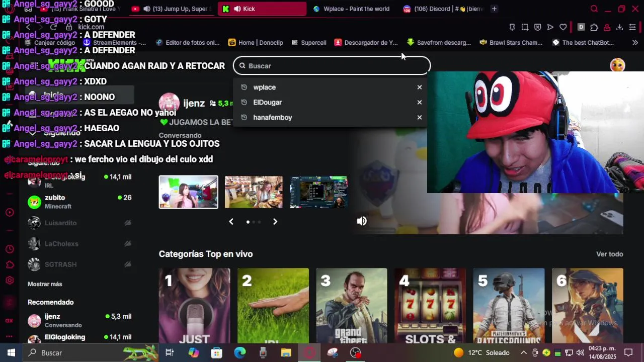Open the sidebar three-dots more menu

click(x=10, y=336)
